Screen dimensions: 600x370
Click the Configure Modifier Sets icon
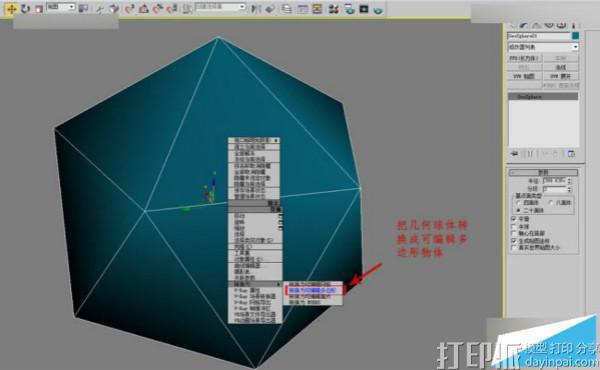click(571, 154)
